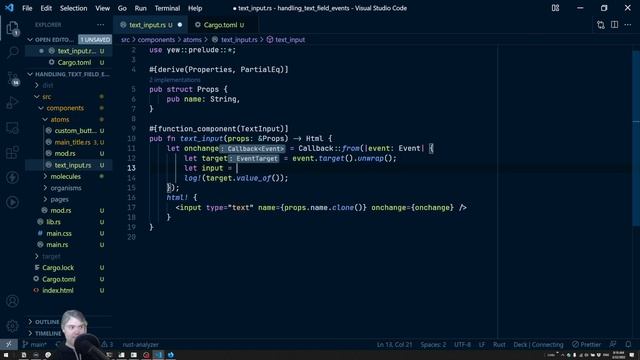Open the Selection menu
640x360 pixels.
coord(73,8)
